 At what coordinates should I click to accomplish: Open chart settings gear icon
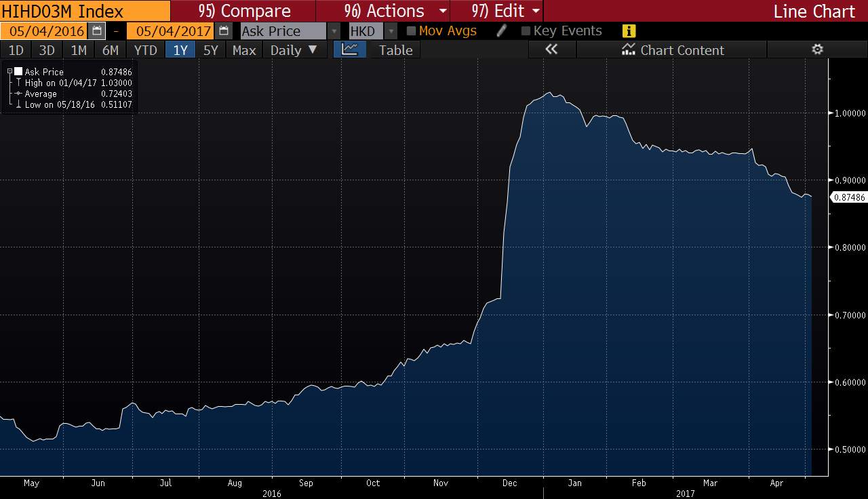(x=817, y=49)
